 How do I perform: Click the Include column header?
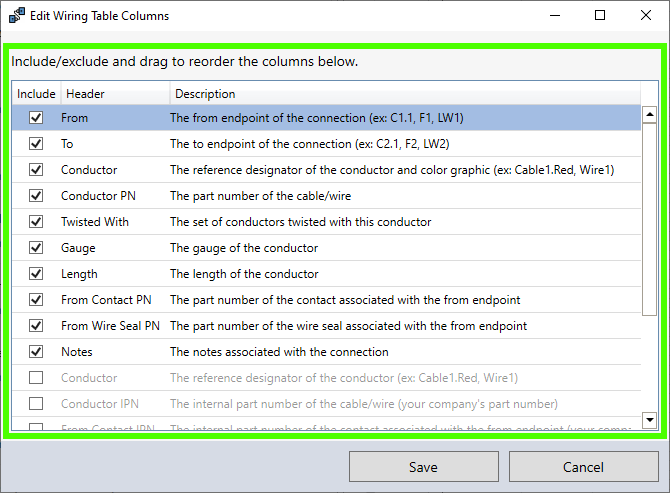[x=36, y=94]
